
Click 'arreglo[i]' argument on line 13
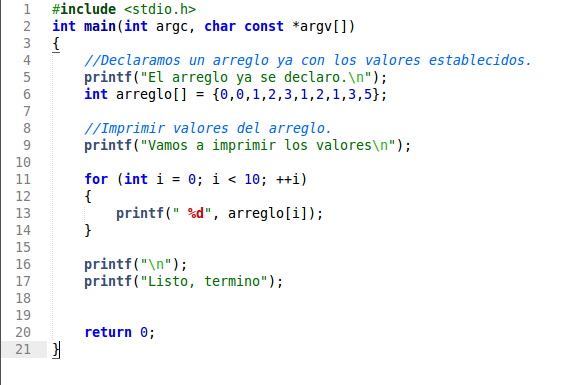268,213
